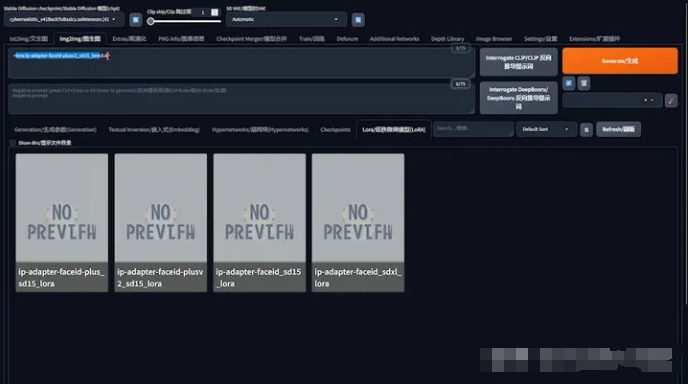
Task: Click the orange Generate button
Action: click(620, 61)
